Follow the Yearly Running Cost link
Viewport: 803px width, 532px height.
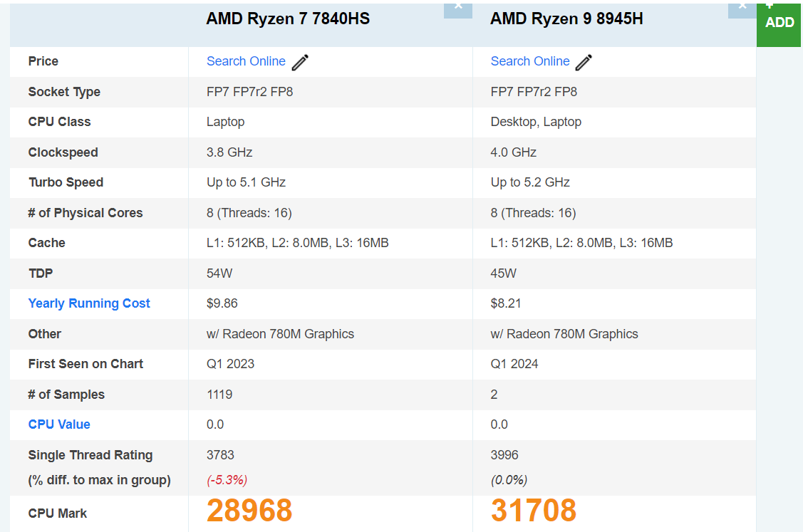[x=89, y=303]
